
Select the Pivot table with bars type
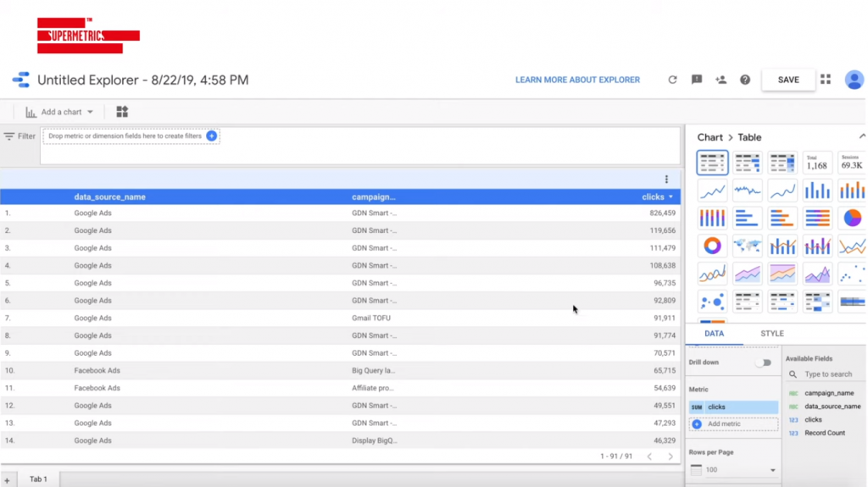point(782,302)
